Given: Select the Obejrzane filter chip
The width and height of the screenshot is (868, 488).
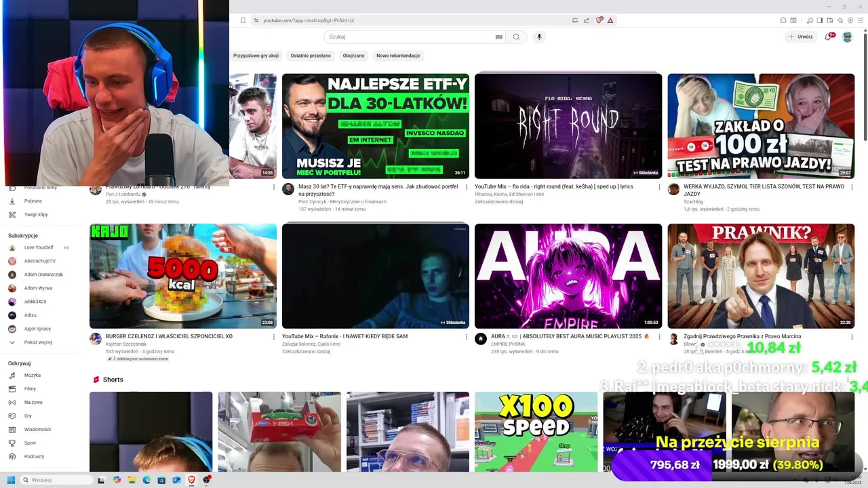Looking at the screenshot, I should pyautogui.click(x=353, y=56).
